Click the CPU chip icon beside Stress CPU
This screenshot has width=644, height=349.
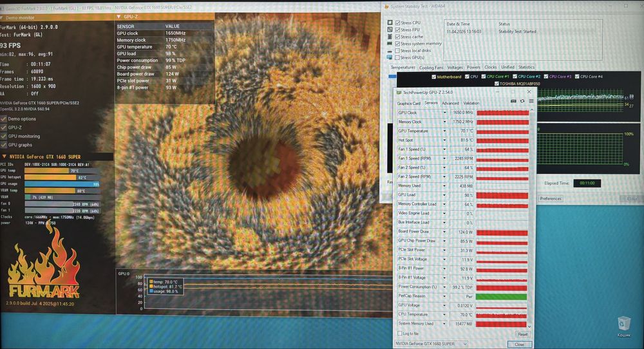[x=390, y=23]
